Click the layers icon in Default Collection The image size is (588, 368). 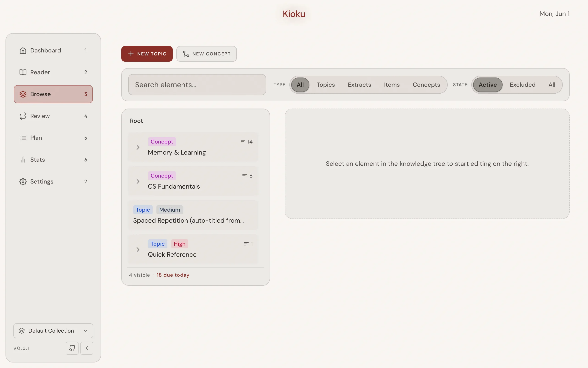22,331
